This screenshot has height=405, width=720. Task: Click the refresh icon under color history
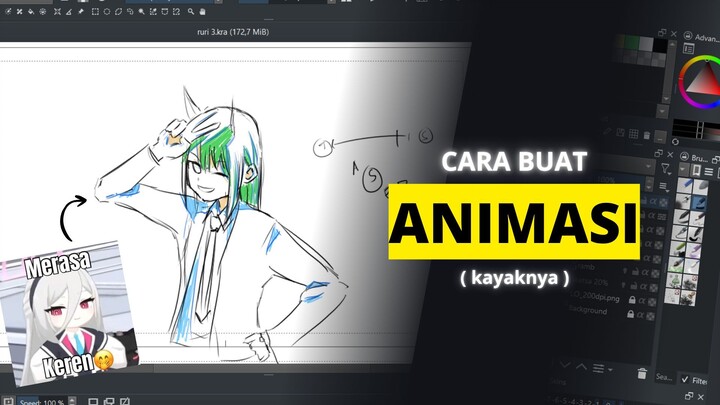(675, 141)
